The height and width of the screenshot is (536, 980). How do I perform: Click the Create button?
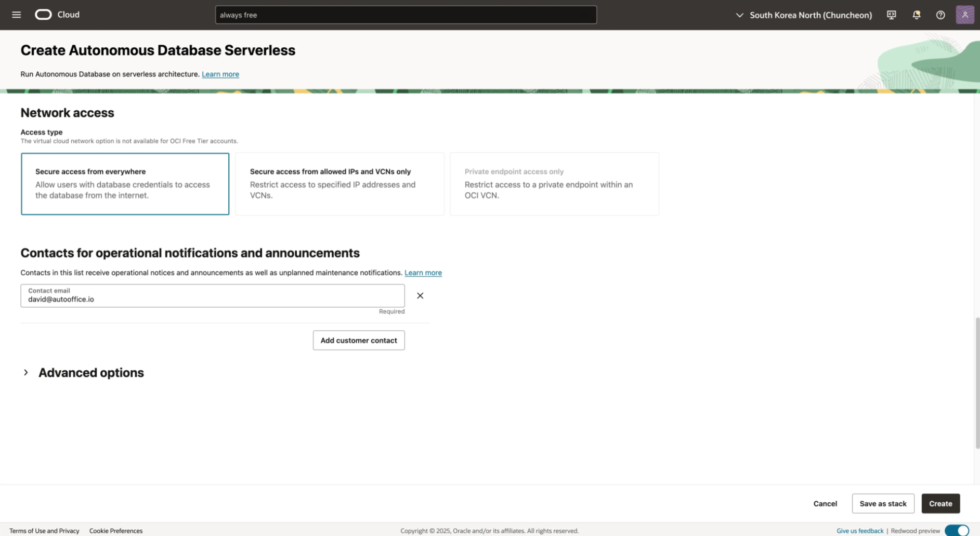click(x=940, y=504)
